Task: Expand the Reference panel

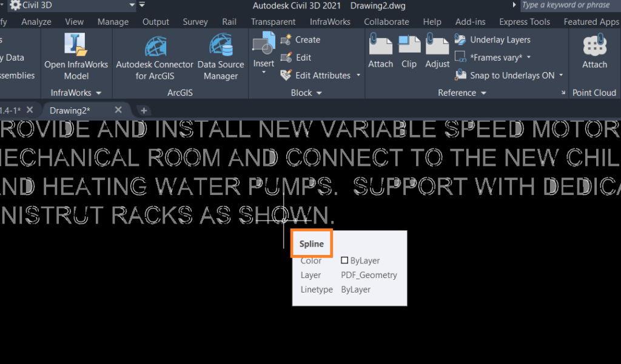Action: [x=462, y=93]
